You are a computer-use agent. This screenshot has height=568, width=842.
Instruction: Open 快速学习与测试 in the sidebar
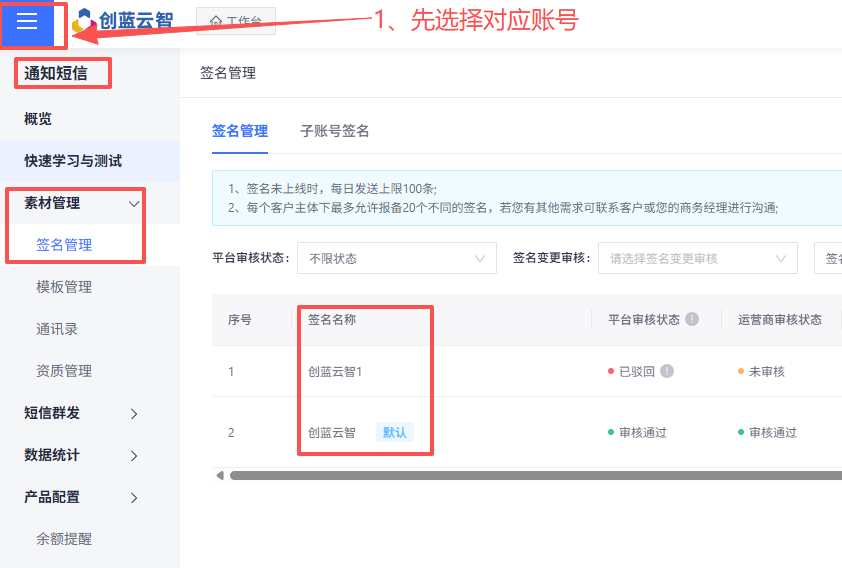point(73,161)
